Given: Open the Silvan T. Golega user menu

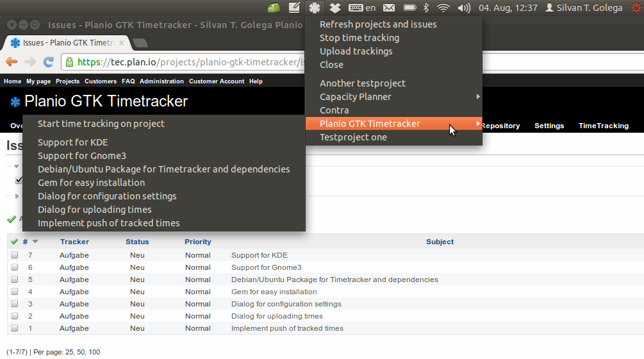Looking at the screenshot, I should (x=584, y=8).
